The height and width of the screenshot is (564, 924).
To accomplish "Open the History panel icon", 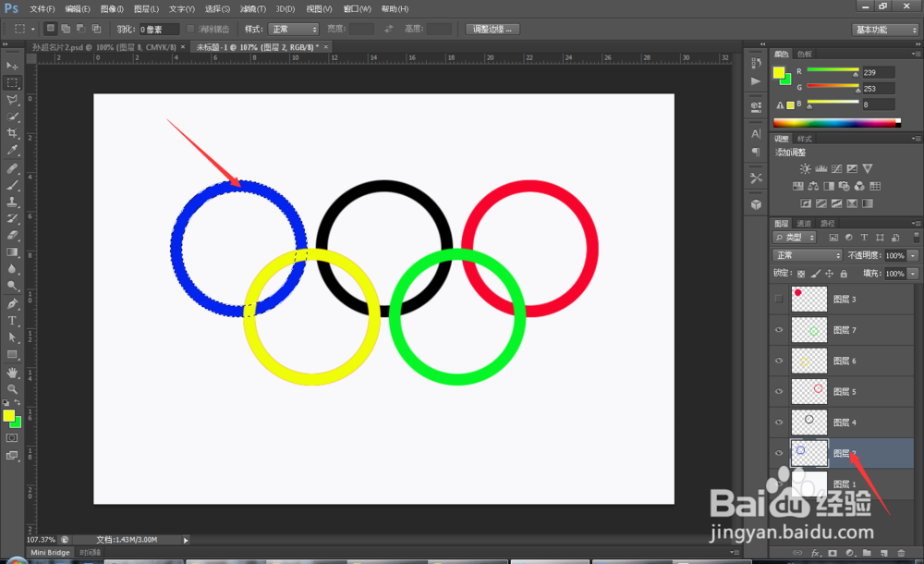I will 756,63.
